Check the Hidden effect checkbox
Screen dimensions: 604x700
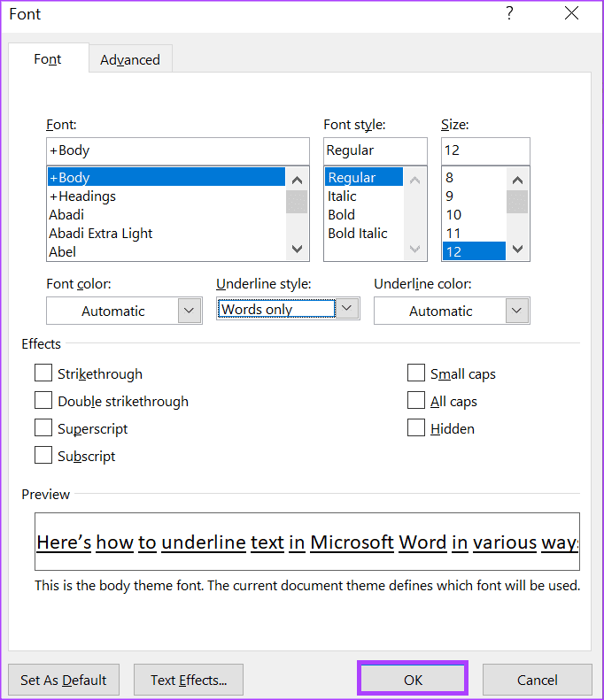[x=416, y=427]
